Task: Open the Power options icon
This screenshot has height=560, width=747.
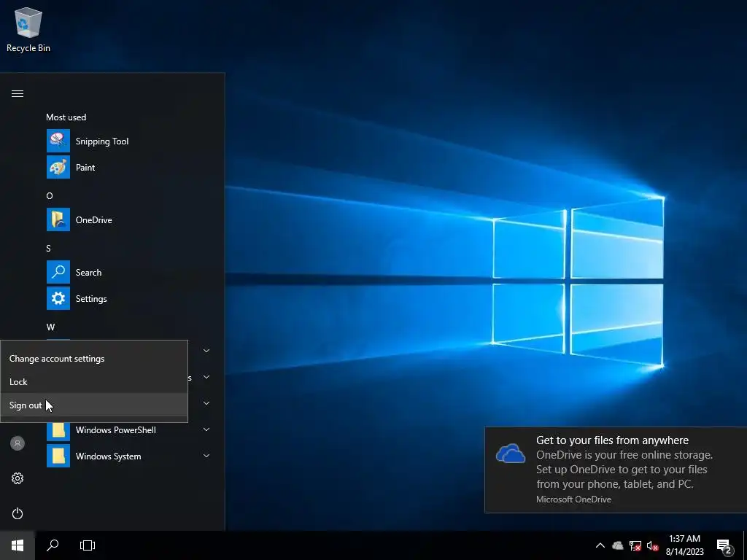Action: click(18, 513)
